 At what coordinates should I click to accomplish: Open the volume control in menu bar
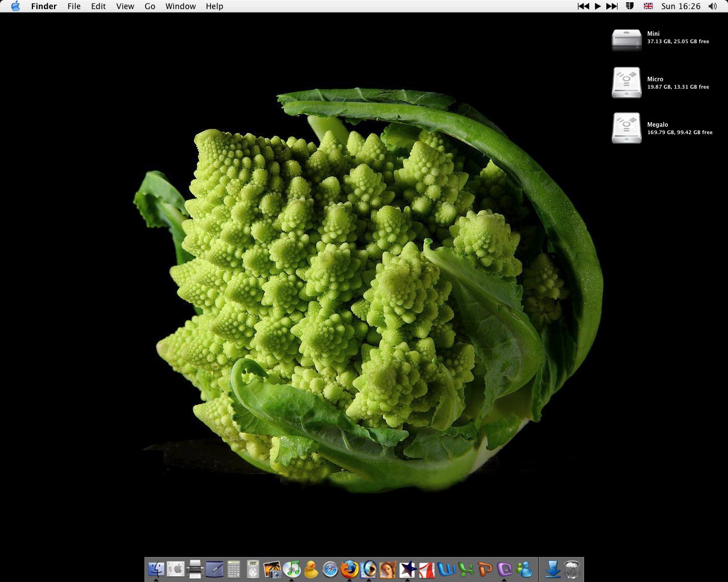(713, 6)
